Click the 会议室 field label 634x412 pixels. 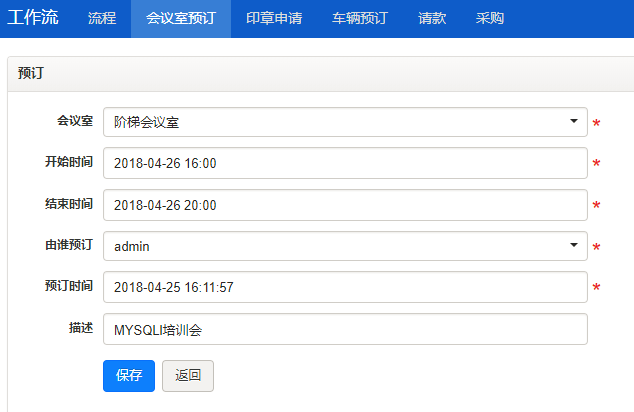coord(75,120)
